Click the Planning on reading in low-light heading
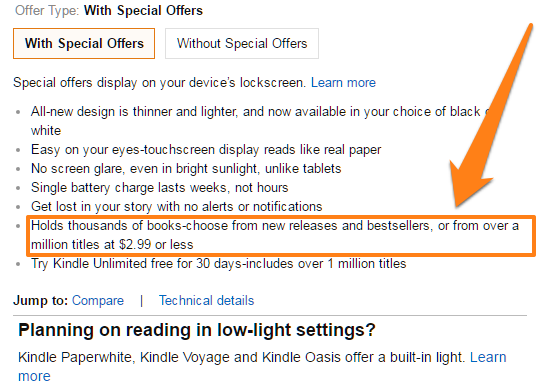This screenshot has height=387, width=549. pyautogui.click(x=196, y=330)
